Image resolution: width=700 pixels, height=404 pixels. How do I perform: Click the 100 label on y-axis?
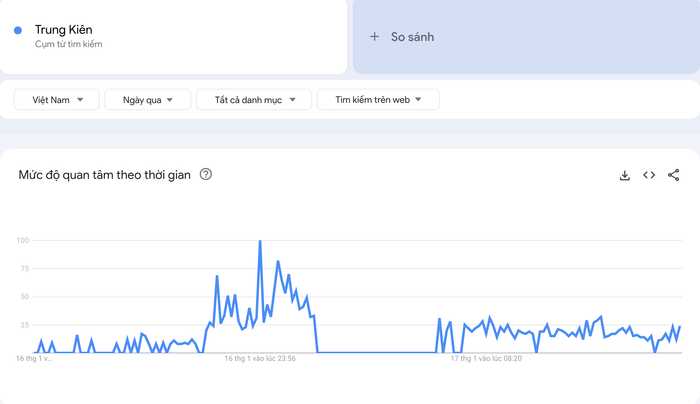pyautogui.click(x=22, y=240)
